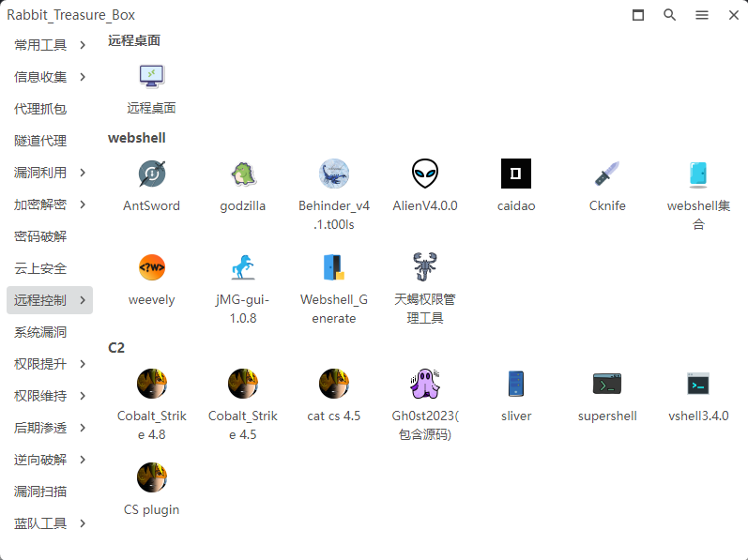This screenshot has width=748, height=560.
Task: Expand the 蓝队工具 category arrow
Action: tap(83, 523)
